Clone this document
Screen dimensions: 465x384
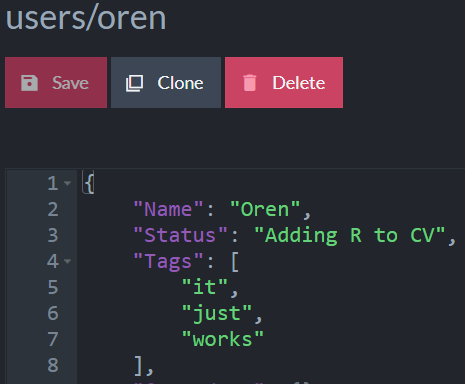click(x=166, y=82)
